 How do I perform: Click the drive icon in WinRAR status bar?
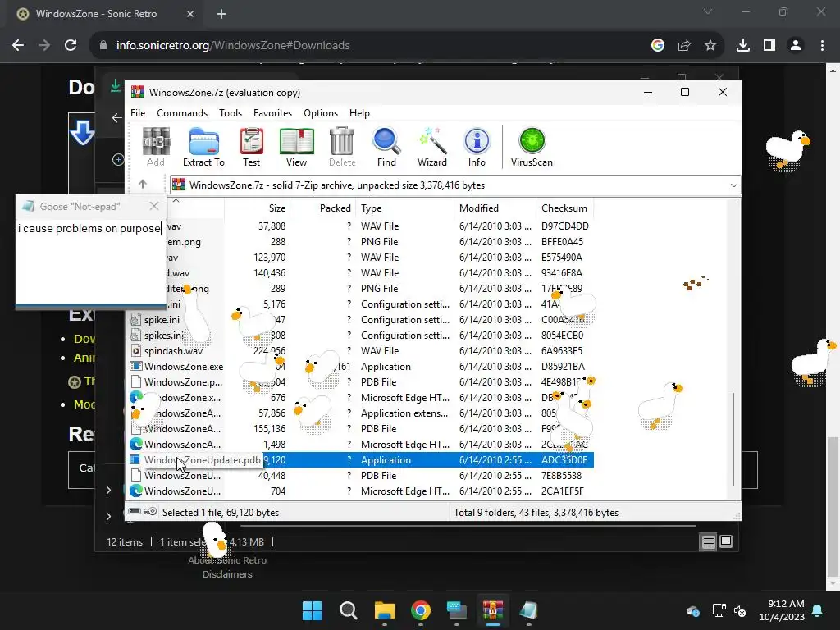pos(135,512)
